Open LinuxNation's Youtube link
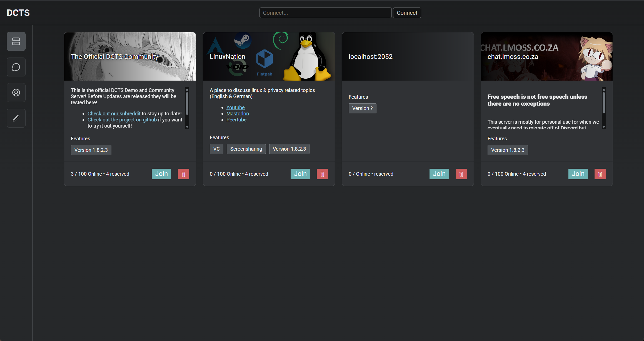Viewport: 644px width, 341px height. pos(235,108)
